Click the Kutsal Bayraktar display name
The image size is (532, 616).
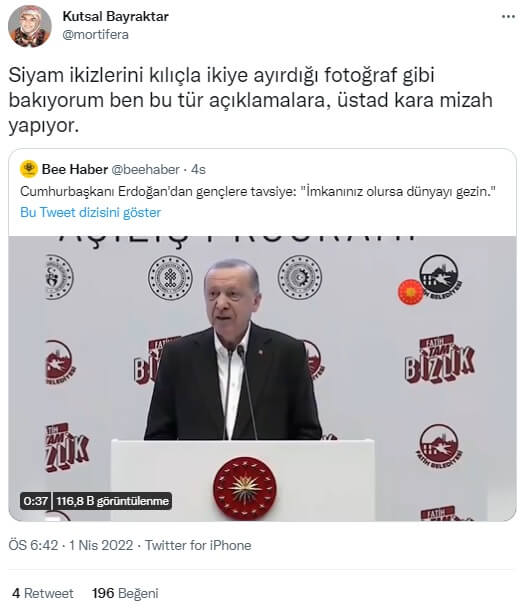pyautogui.click(x=116, y=16)
